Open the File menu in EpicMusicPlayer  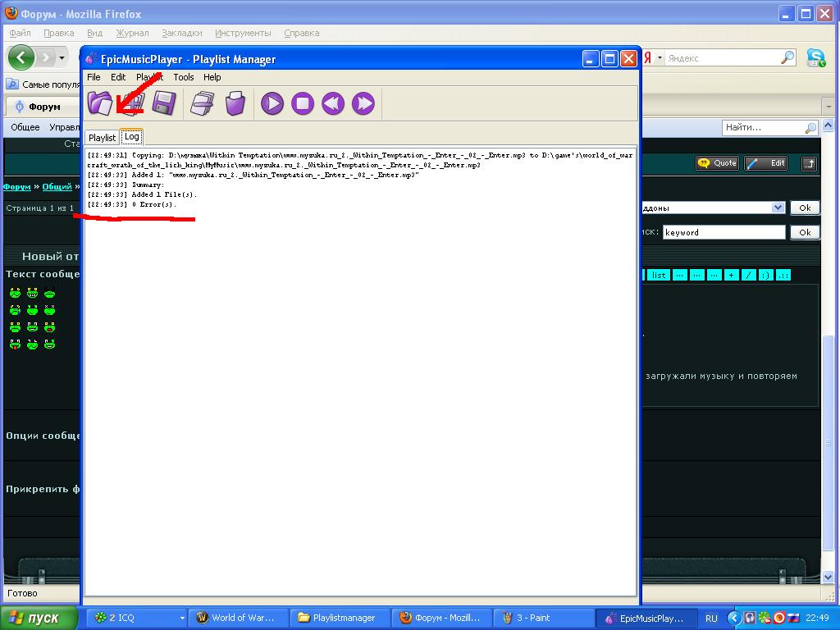coord(94,77)
